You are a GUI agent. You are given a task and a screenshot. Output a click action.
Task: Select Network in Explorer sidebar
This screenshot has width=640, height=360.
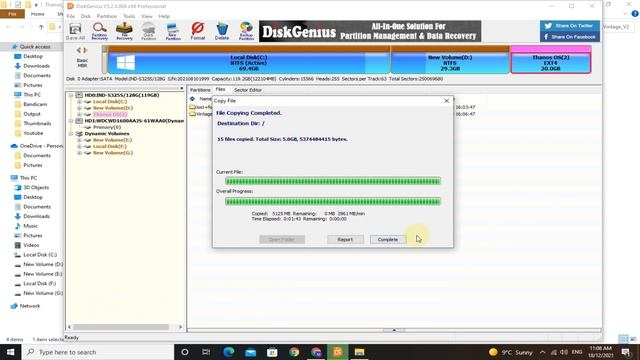(29, 306)
